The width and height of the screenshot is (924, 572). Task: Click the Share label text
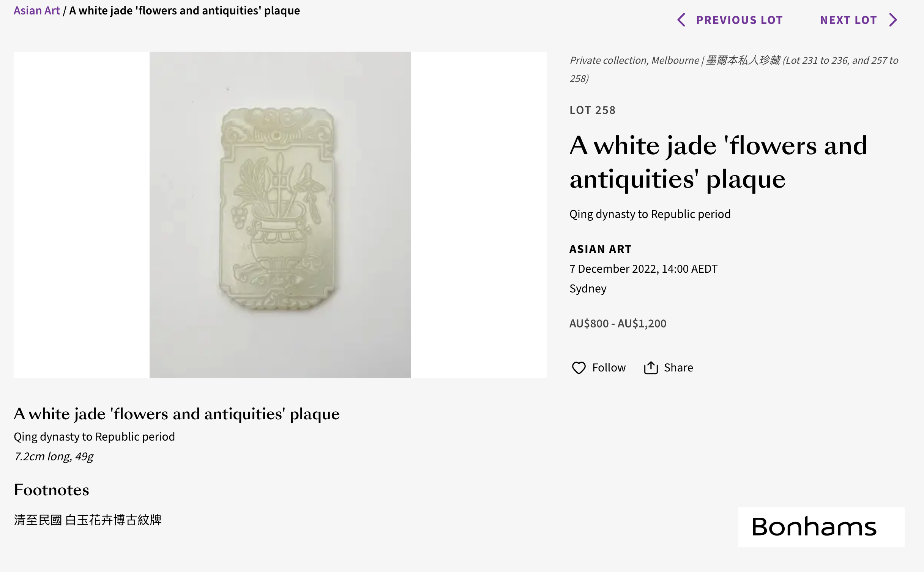[x=678, y=368]
